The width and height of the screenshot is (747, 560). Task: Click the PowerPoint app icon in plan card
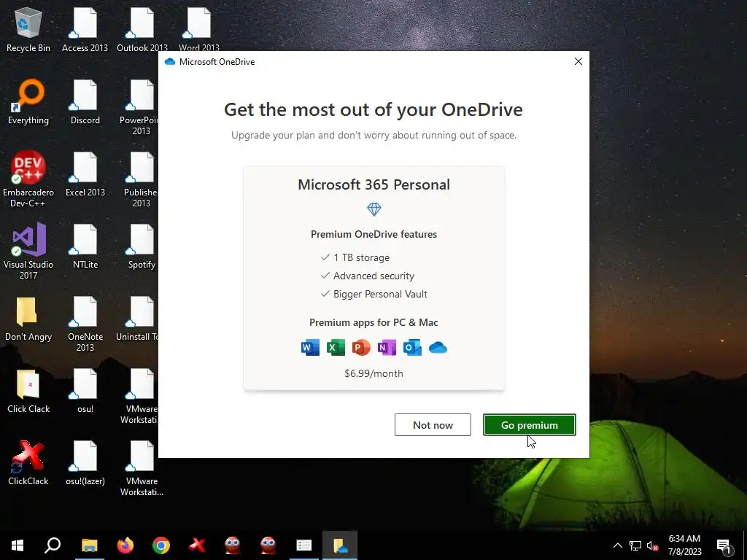pos(361,348)
